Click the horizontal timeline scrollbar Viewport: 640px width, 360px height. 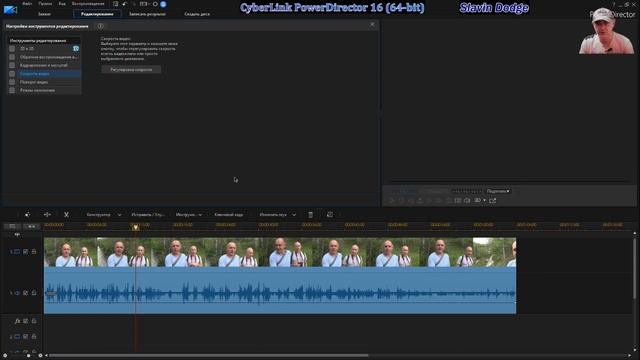pos(209,356)
